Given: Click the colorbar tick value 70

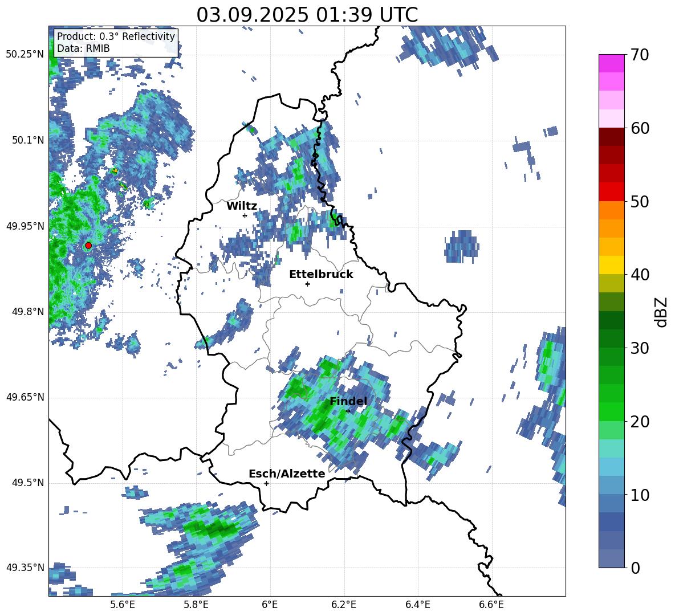Looking at the screenshot, I should click(640, 55).
